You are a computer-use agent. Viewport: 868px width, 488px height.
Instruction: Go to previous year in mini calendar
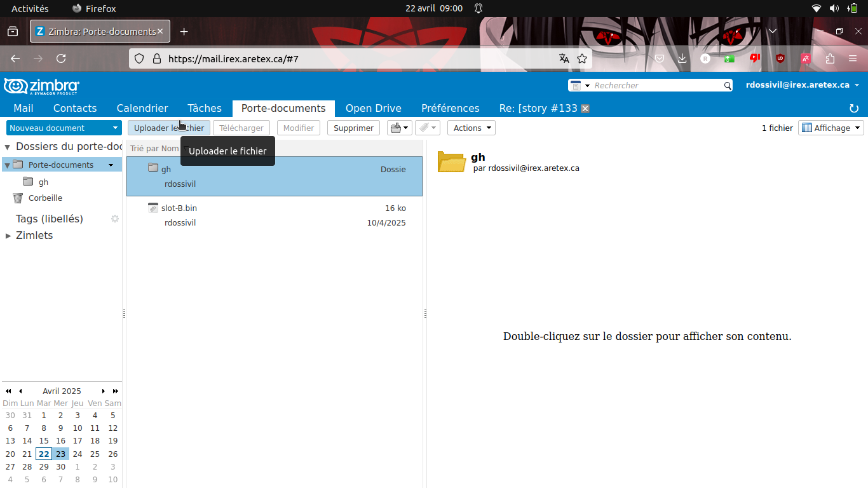point(8,391)
